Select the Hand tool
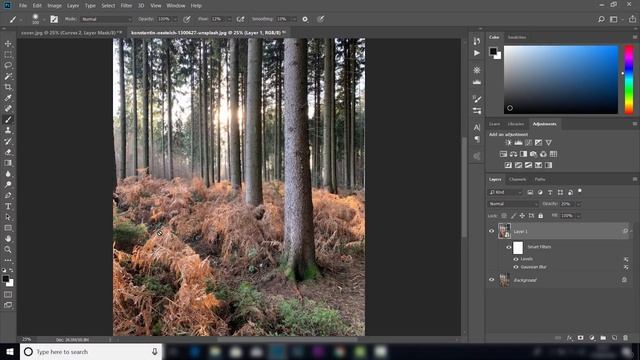This screenshot has width=640, height=360. (x=8, y=238)
